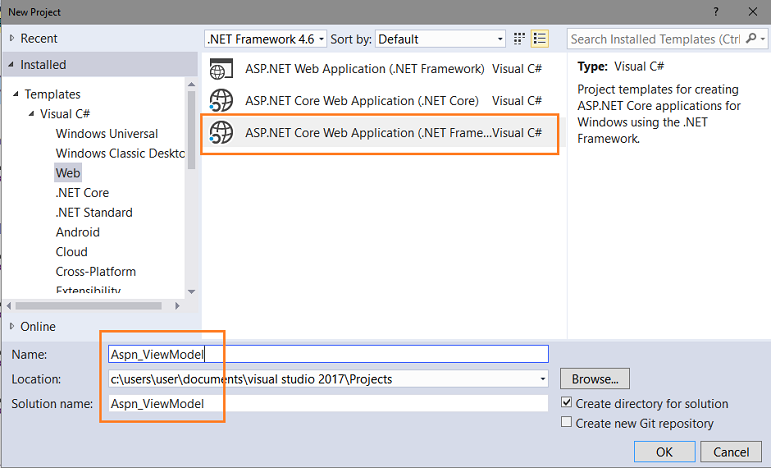Expand the Recent section
Image resolution: width=771 pixels, height=468 pixels.
[x=12, y=38]
